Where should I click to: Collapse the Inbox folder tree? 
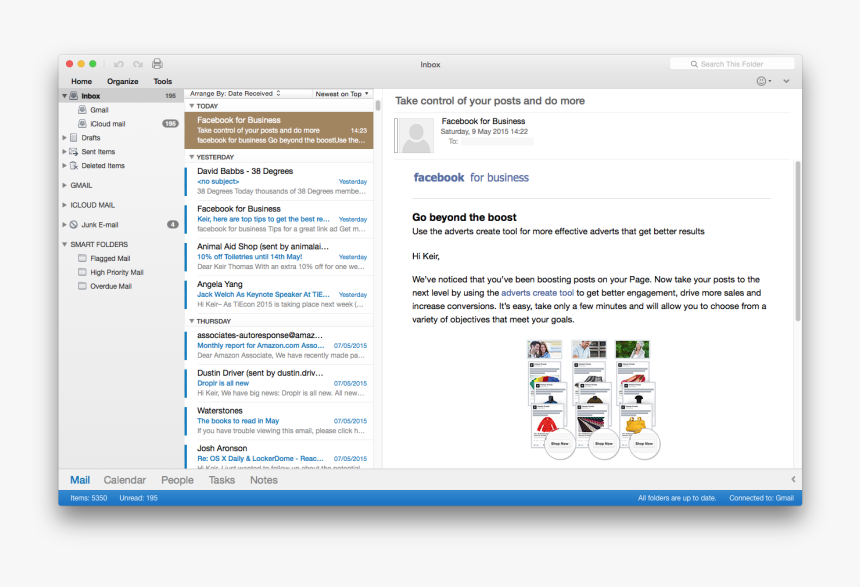64,95
